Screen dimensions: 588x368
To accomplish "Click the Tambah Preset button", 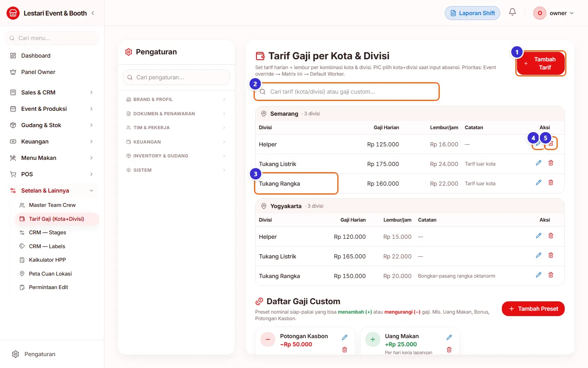I will (533, 309).
